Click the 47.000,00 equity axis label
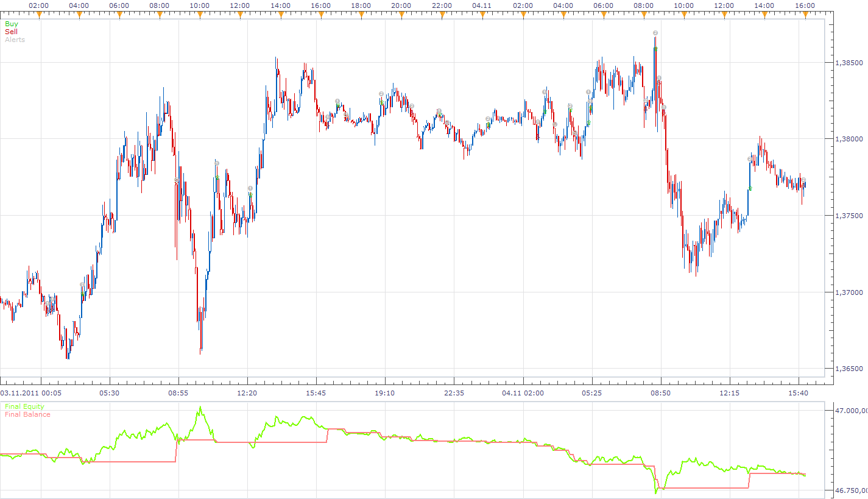Screen dimensions: 868x499 pos(851,411)
